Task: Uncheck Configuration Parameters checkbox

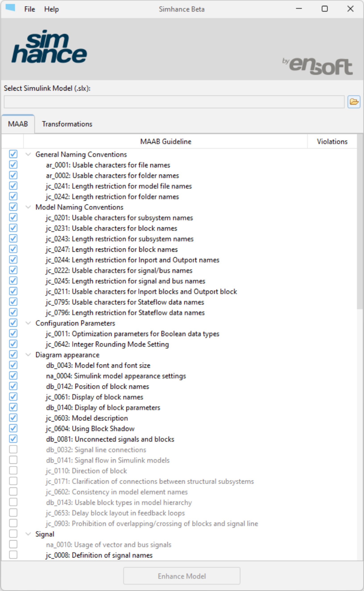Action: tap(13, 323)
